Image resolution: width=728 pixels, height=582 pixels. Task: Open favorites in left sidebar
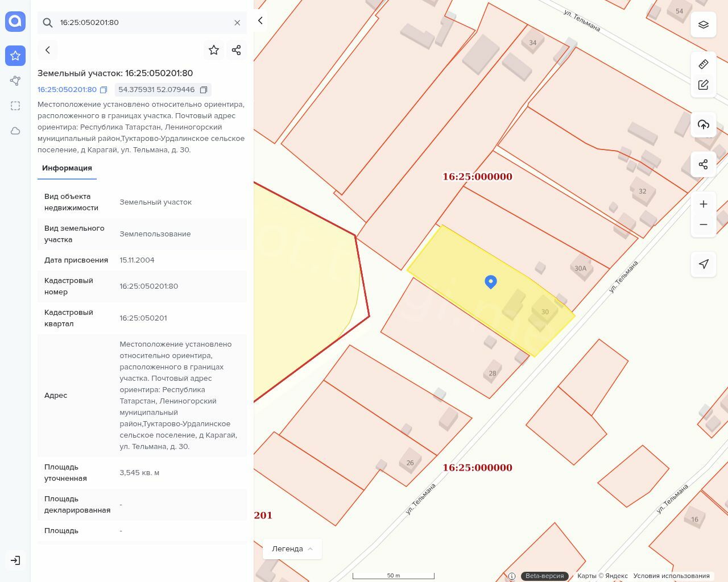15,56
